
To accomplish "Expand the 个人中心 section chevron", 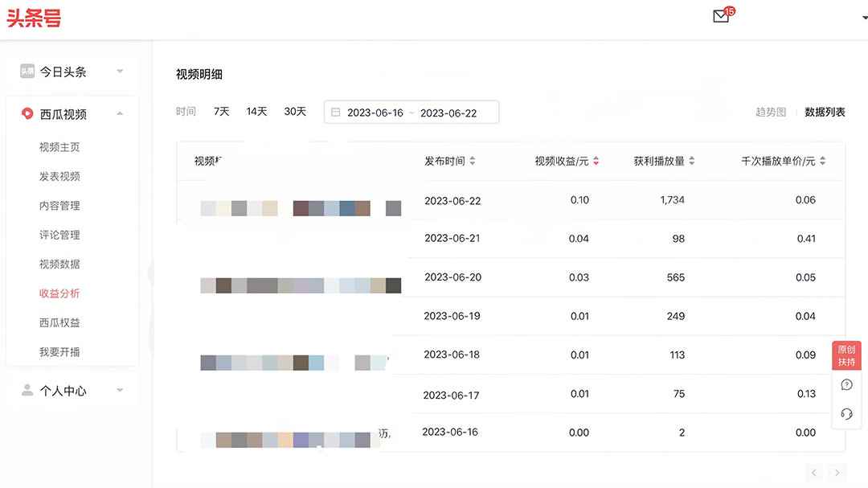I will click(x=120, y=390).
